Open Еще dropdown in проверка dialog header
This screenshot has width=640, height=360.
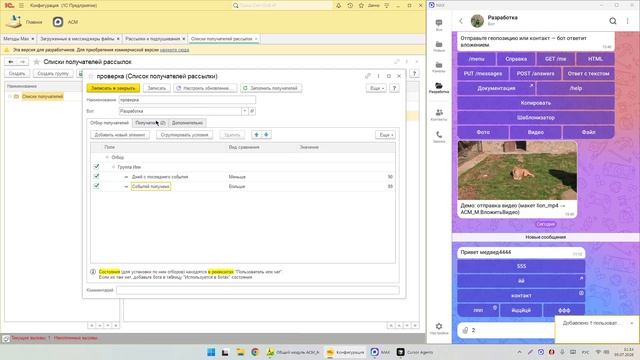(x=376, y=88)
